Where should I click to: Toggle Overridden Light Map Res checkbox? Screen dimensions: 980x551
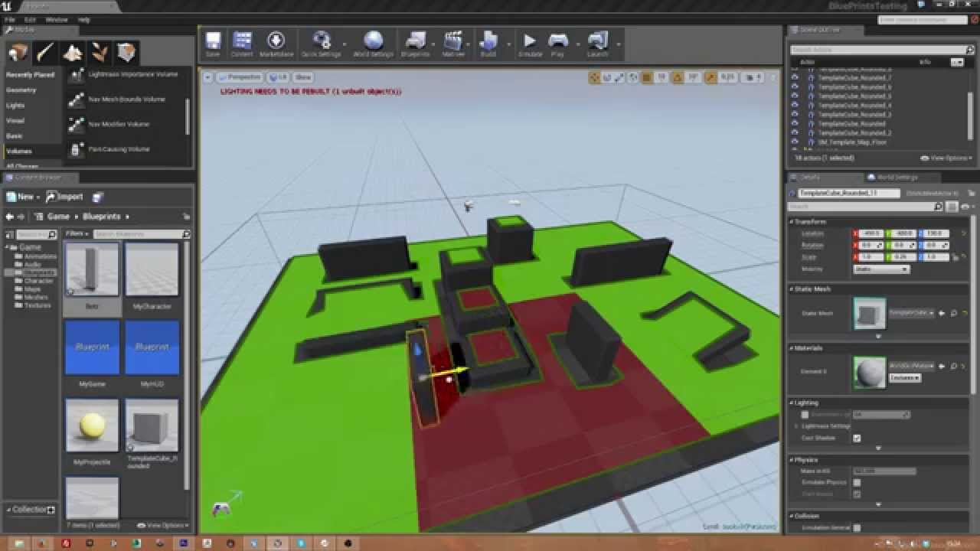[805, 414]
